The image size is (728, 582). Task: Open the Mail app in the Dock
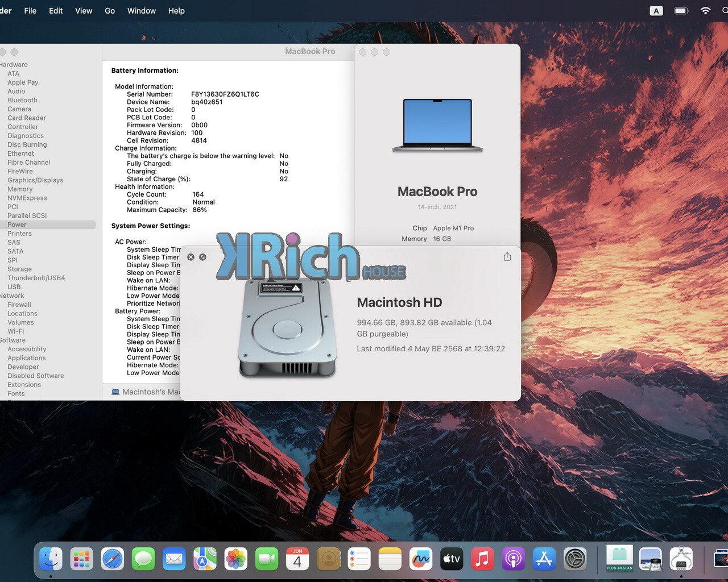(174, 559)
